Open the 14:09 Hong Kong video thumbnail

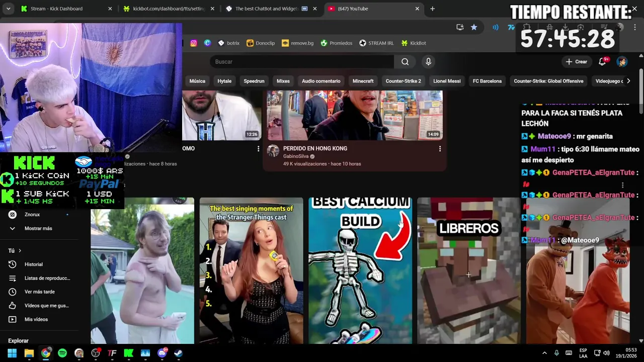pos(355,116)
